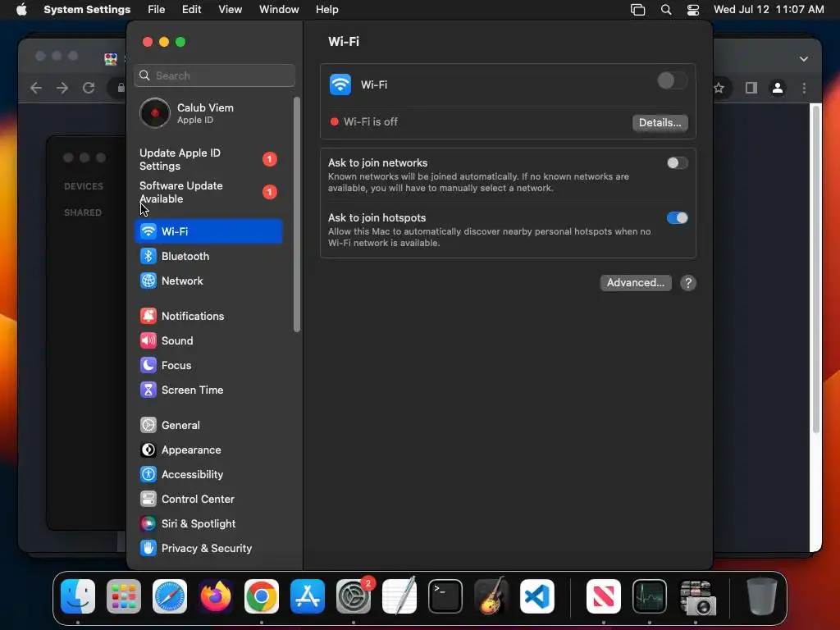Viewport: 840px width, 630px height.
Task: Click DEVICES label in background window
Action: tap(84, 186)
